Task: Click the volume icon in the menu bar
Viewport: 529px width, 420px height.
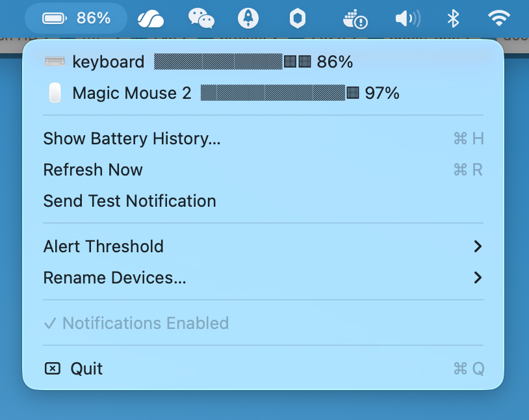Action: tap(407, 18)
